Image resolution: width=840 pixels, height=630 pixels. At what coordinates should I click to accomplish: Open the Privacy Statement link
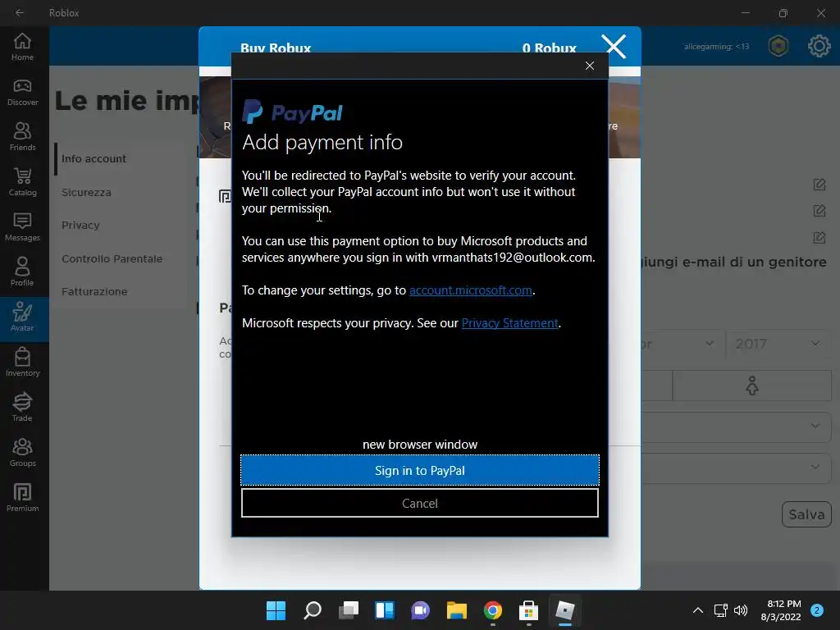(510, 323)
